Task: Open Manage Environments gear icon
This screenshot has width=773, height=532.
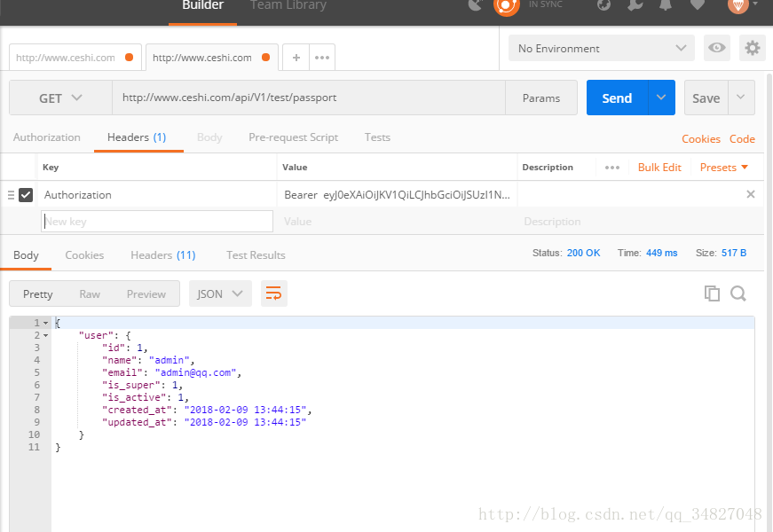Action: tap(753, 48)
